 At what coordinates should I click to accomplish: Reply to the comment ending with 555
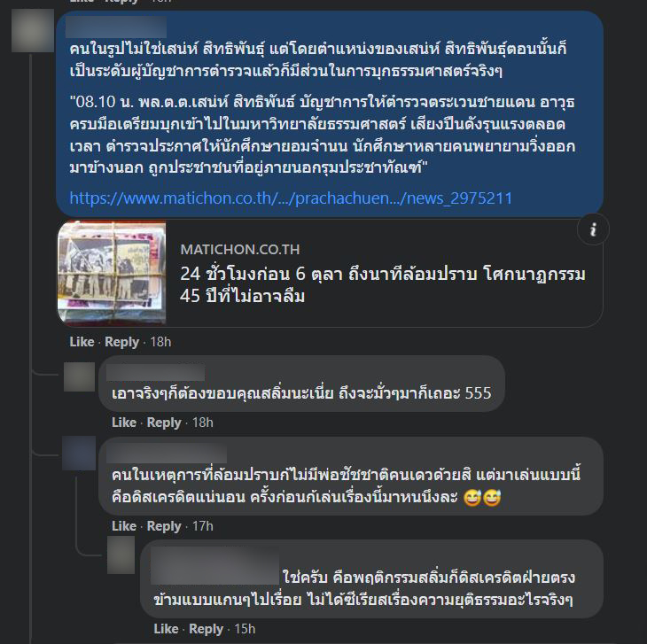click(164, 423)
